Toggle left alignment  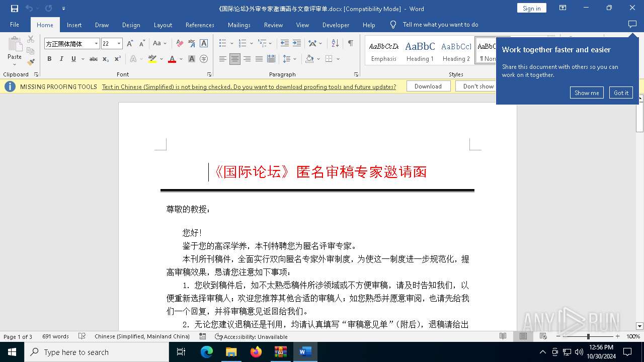223,59
